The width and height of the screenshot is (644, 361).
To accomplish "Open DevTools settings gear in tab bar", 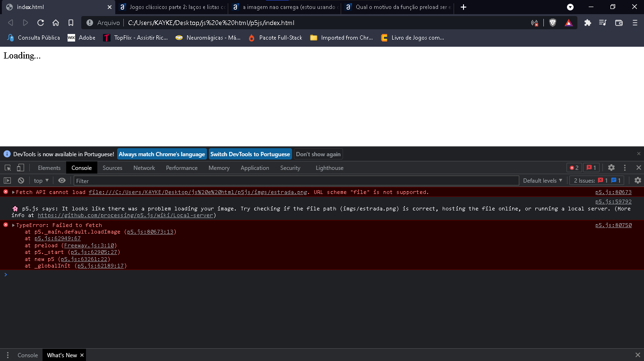I will pos(611,168).
